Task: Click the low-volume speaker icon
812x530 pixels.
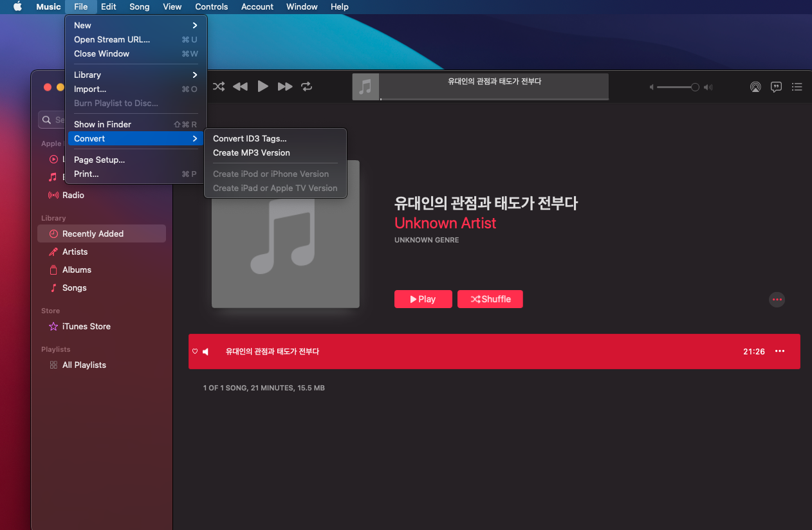Action: [651, 87]
